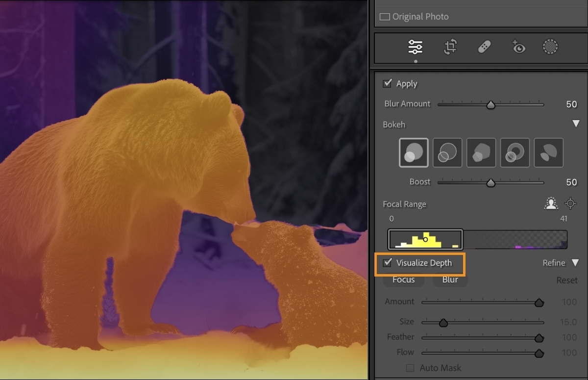Choose the Circle bokeh shape
This screenshot has height=380, width=588.
point(413,152)
